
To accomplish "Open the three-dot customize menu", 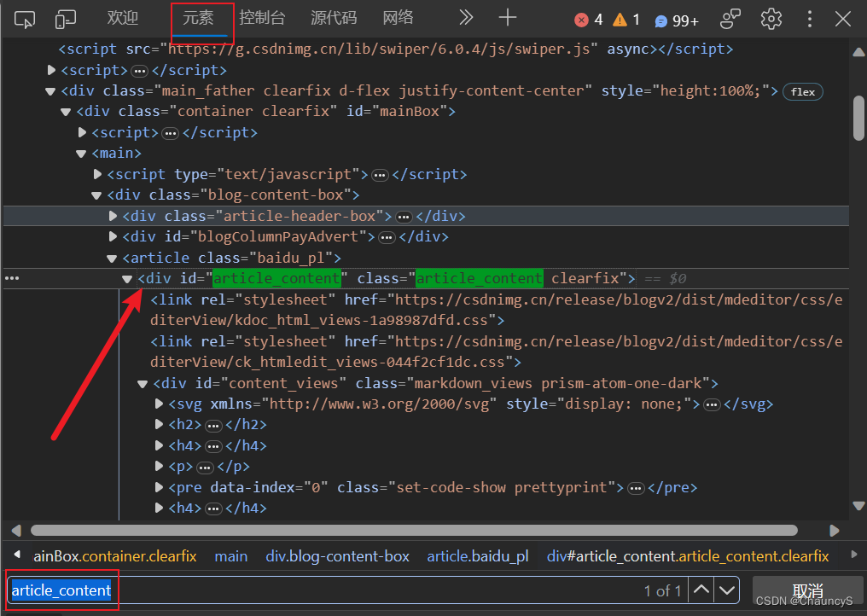I will tap(810, 19).
